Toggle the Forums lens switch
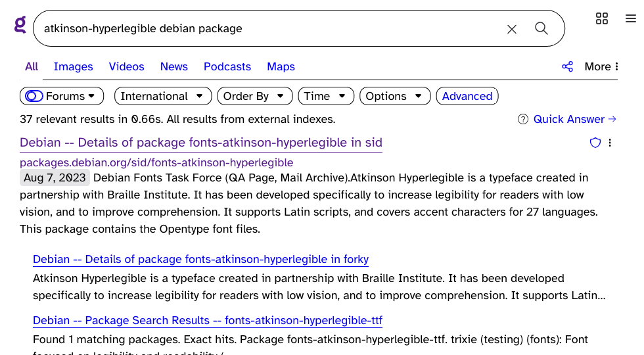The height and width of the screenshot is (355, 644). click(34, 96)
